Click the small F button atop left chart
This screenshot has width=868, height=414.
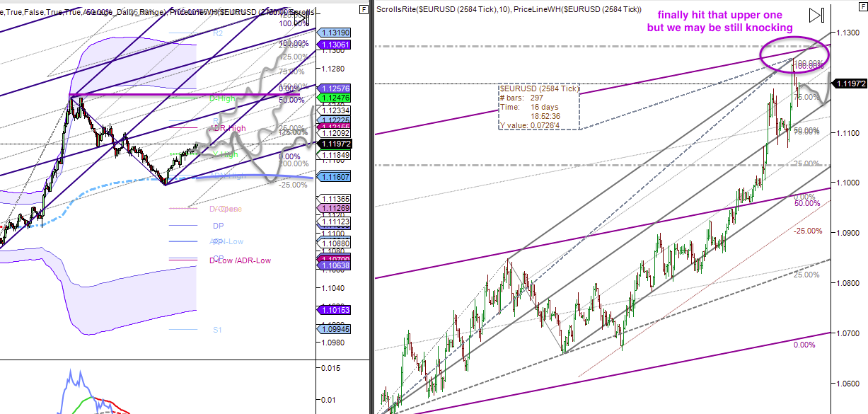(x=363, y=9)
